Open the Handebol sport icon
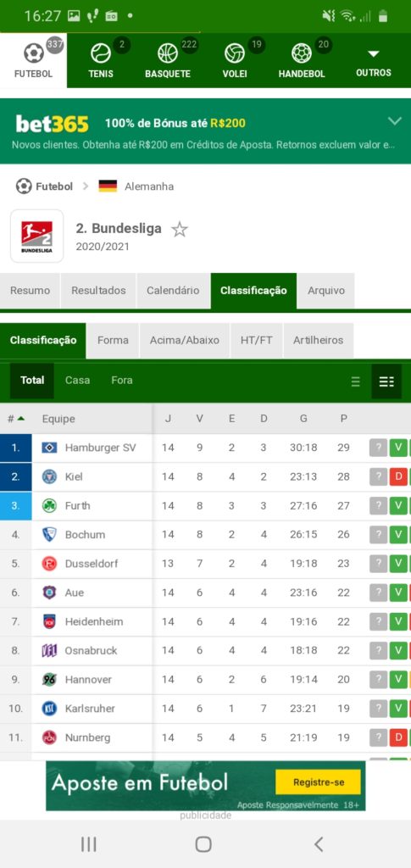This screenshot has height=868, width=411. click(x=302, y=53)
